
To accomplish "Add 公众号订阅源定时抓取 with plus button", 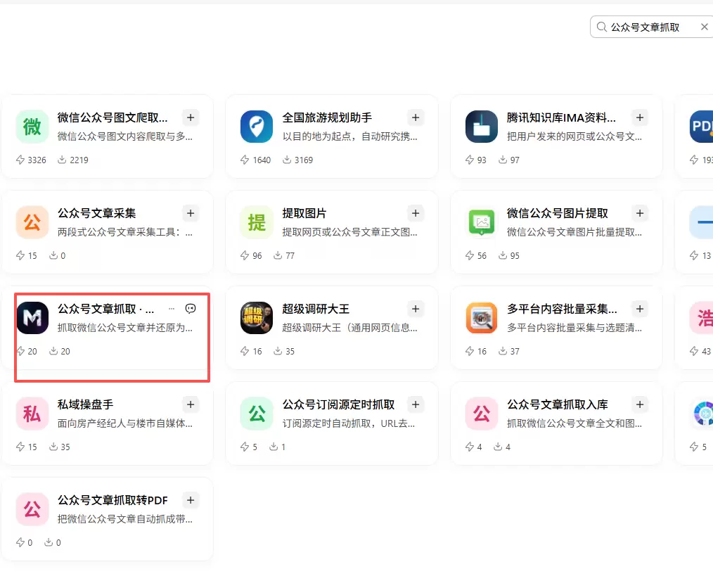I will [x=415, y=404].
